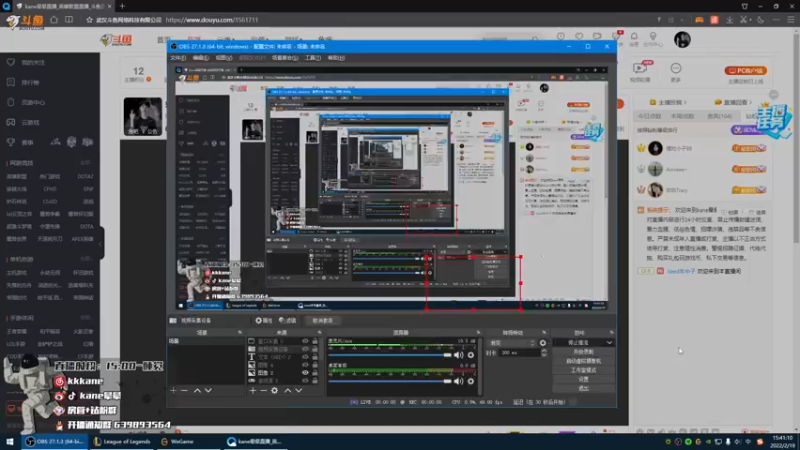Expand the stop streaming button dropdown arrow
800x450 pixels.
pyautogui.click(x=609, y=343)
